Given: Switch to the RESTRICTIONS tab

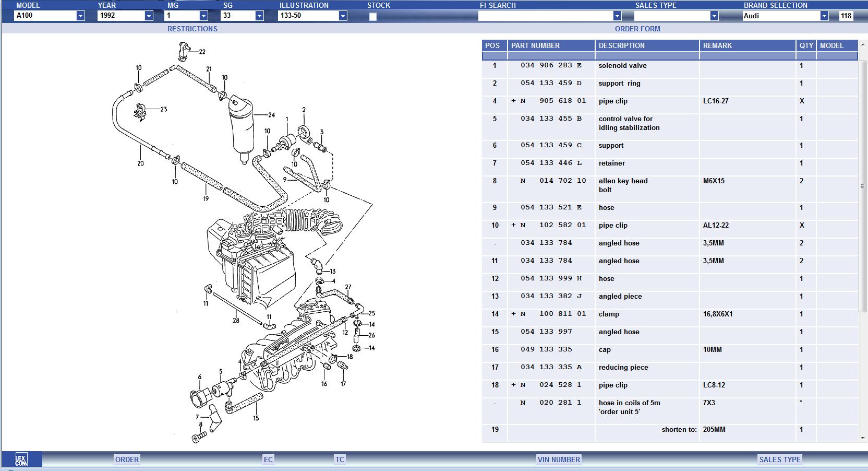Looking at the screenshot, I should pyautogui.click(x=192, y=29).
